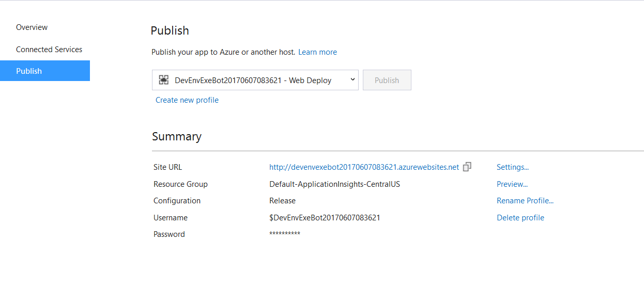Select DevEnvExeBot20170607083621 - Web Deploy profile text

click(253, 81)
